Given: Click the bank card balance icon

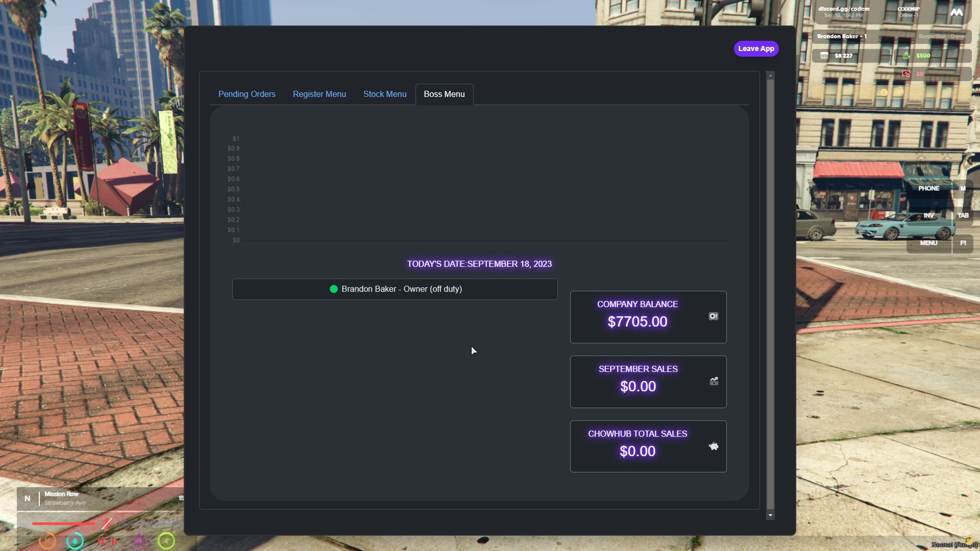Looking at the screenshot, I should coord(824,56).
